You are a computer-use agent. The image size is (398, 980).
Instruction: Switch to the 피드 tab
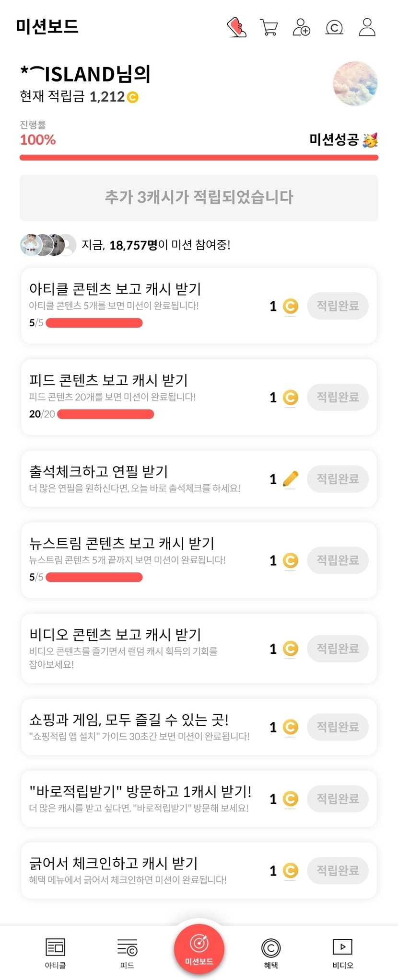pyautogui.click(x=127, y=953)
